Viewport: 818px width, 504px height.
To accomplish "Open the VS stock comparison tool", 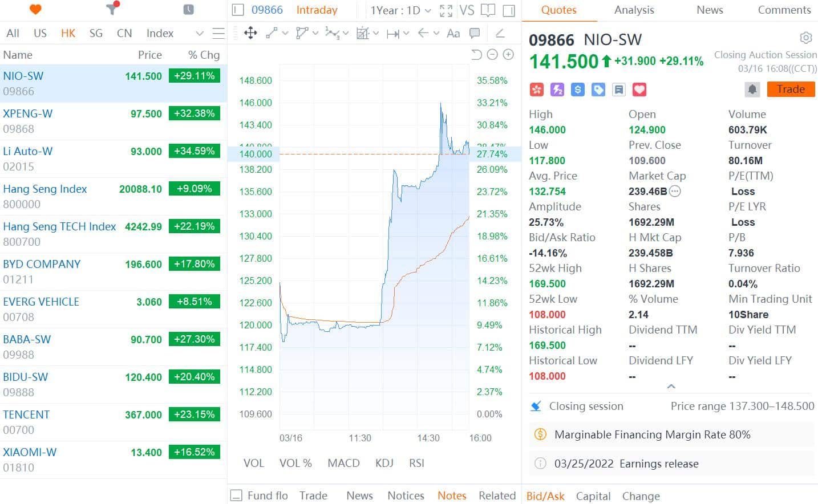I will (467, 10).
